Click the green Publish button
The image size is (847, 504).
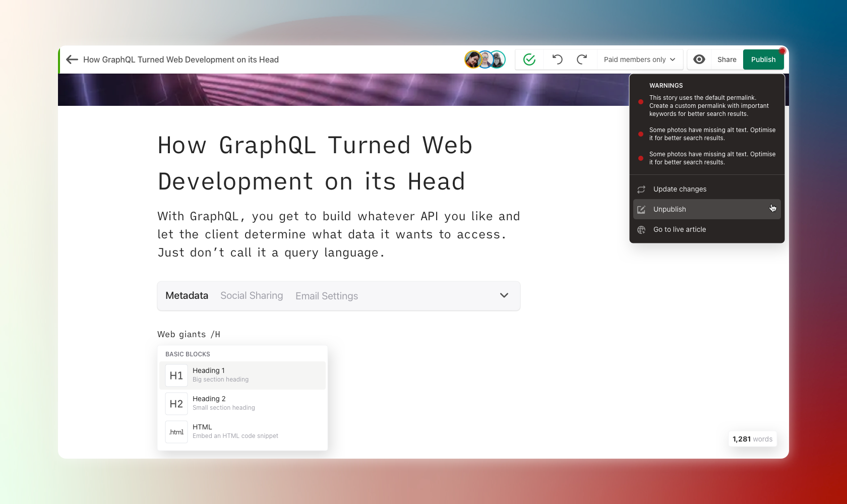(x=763, y=59)
